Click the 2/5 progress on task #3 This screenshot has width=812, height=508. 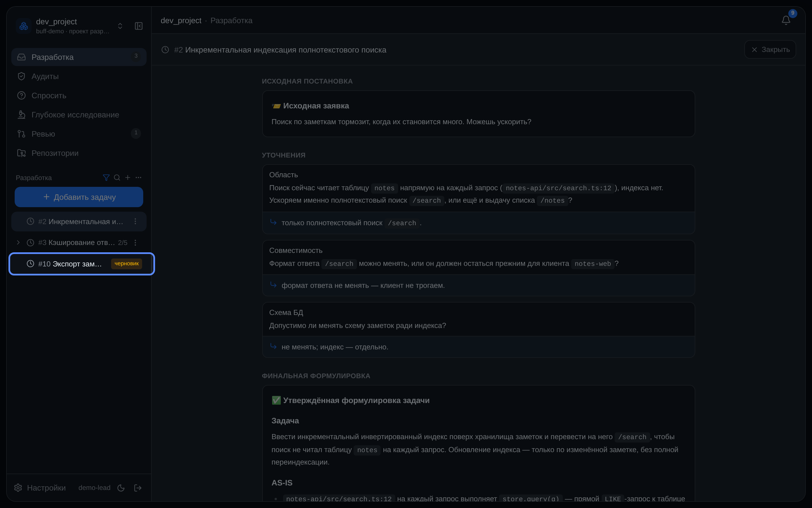coord(122,243)
